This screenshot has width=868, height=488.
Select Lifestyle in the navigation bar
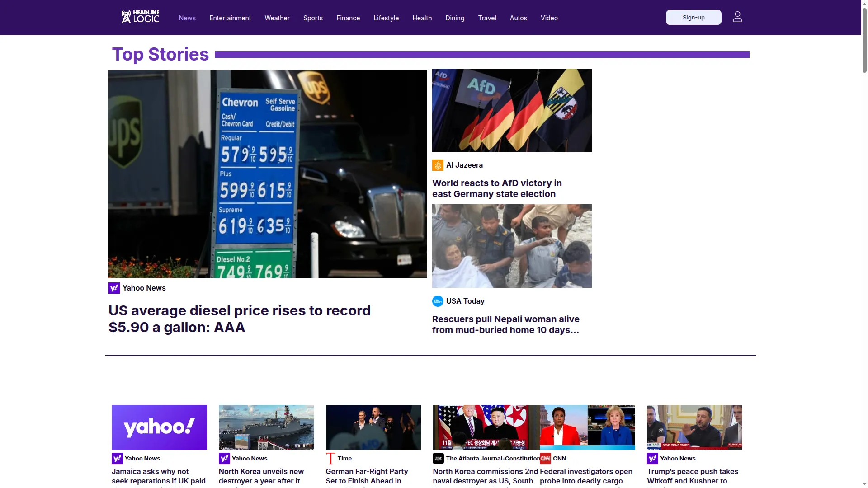(386, 18)
